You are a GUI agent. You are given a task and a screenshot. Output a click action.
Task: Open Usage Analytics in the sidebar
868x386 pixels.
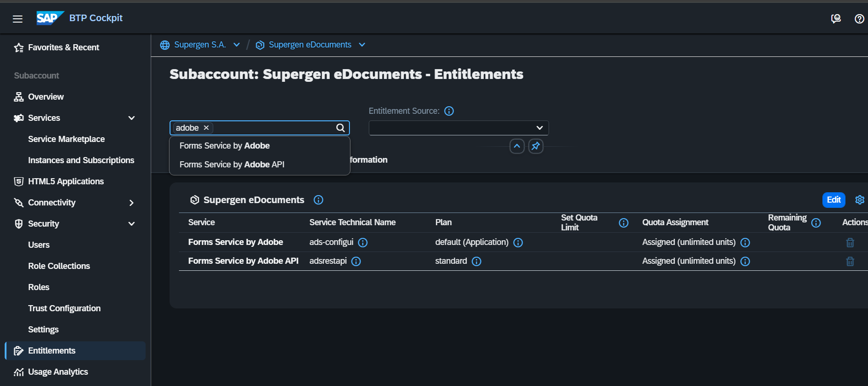58,372
